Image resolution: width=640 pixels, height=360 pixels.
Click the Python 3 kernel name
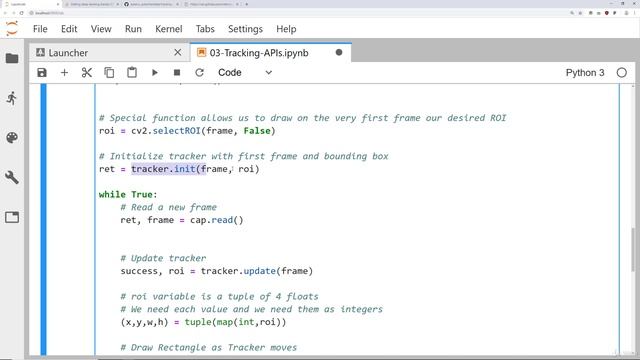584,73
